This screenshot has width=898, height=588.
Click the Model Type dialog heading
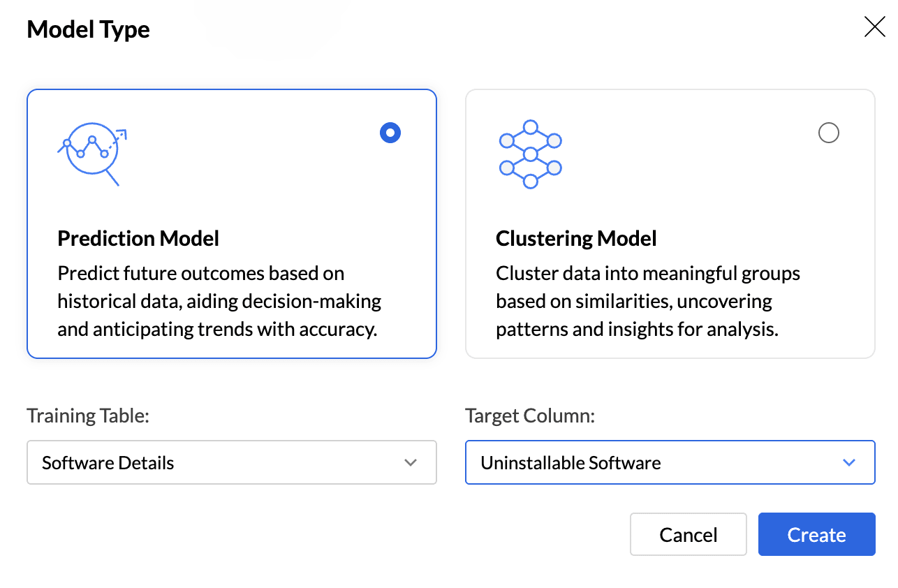point(88,30)
